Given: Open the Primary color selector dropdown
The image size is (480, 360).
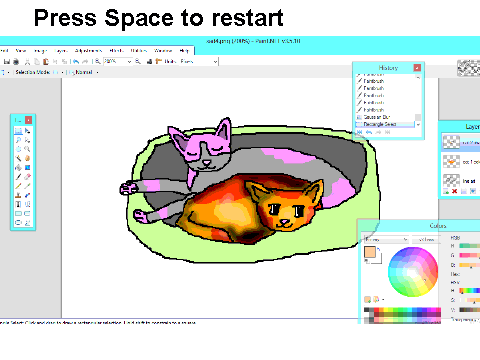Looking at the screenshot, I should click(x=387, y=240).
